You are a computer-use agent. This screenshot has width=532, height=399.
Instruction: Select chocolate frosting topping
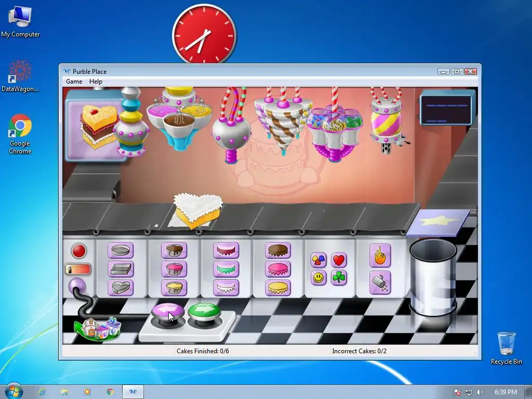point(278,251)
